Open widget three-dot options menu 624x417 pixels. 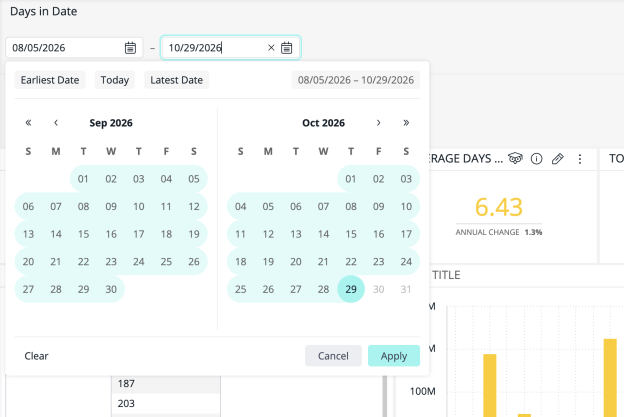tap(580, 159)
